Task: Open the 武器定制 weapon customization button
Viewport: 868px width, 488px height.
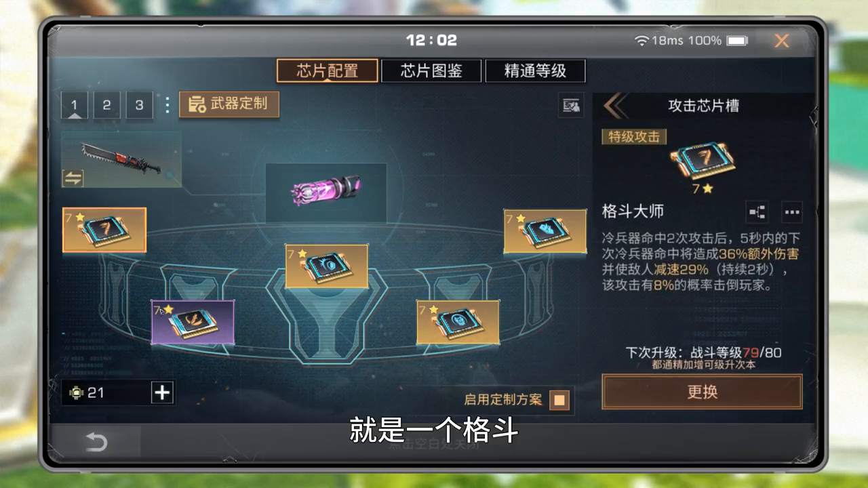Action: (x=229, y=104)
